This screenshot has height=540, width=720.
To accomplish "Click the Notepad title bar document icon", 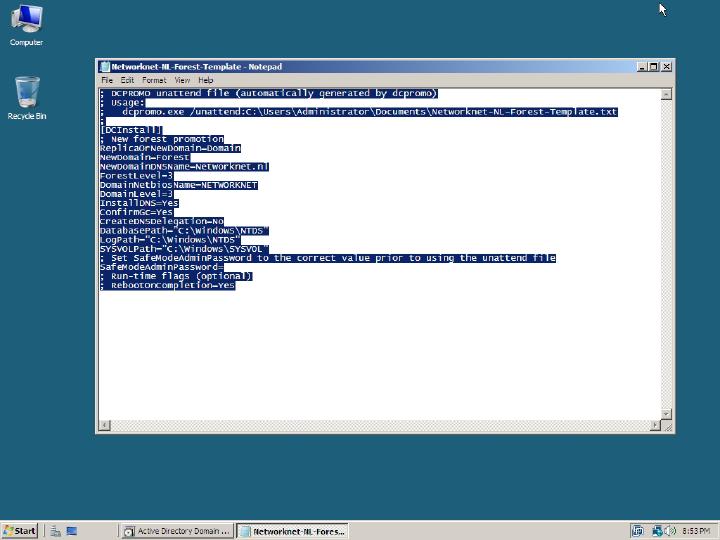I will [105, 67].
